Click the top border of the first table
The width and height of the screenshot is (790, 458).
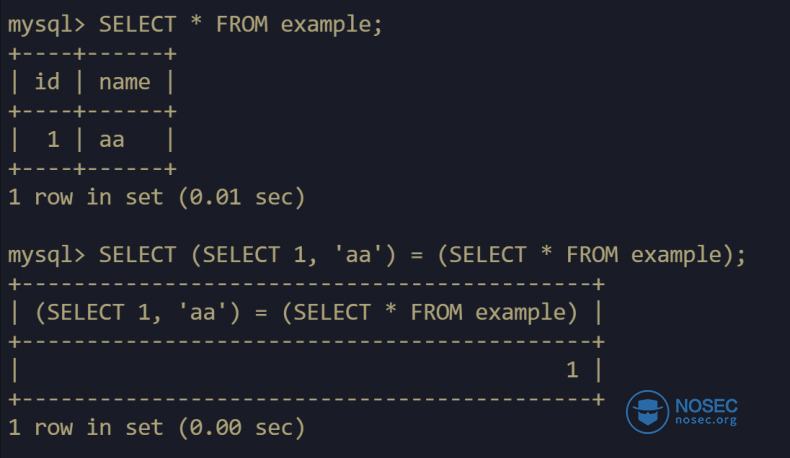tap(92, 54)
